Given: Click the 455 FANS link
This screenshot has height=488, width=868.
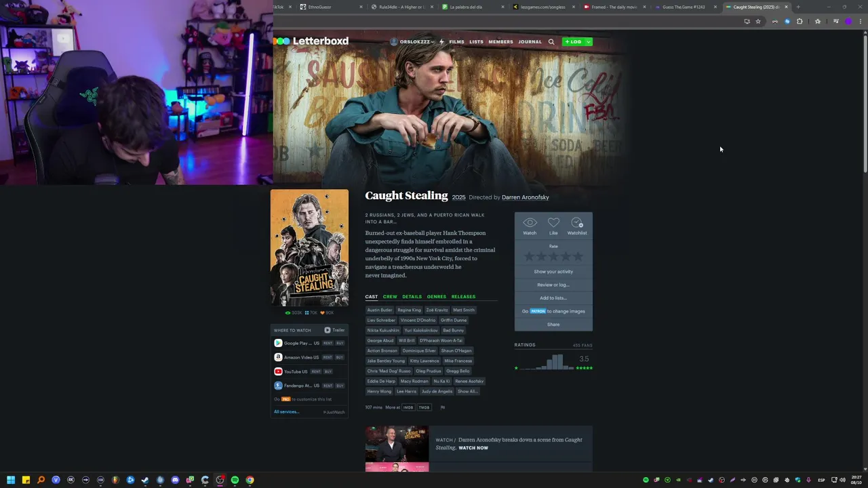Looking at the screenshot, I should tap(583, 345).
